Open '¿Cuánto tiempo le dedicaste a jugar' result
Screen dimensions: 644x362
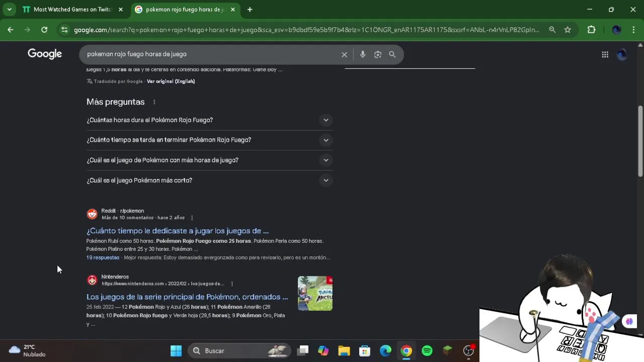click(178, 231)
